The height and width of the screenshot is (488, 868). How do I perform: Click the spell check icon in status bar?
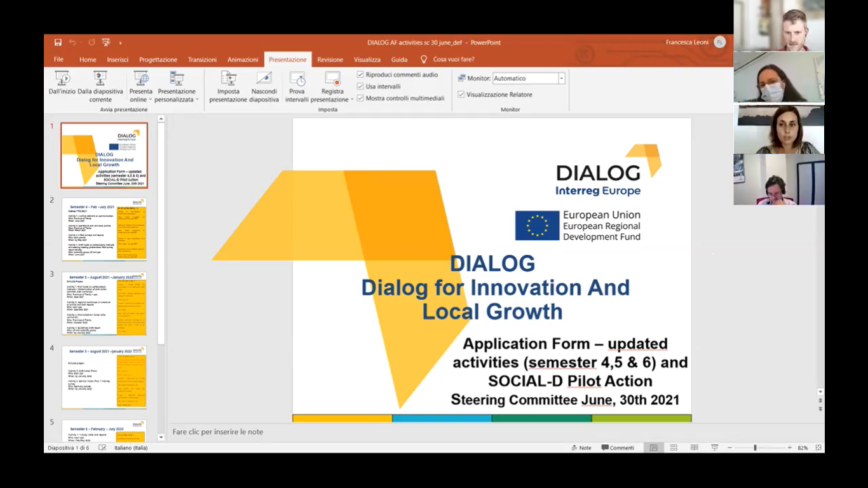coord(102,448)
